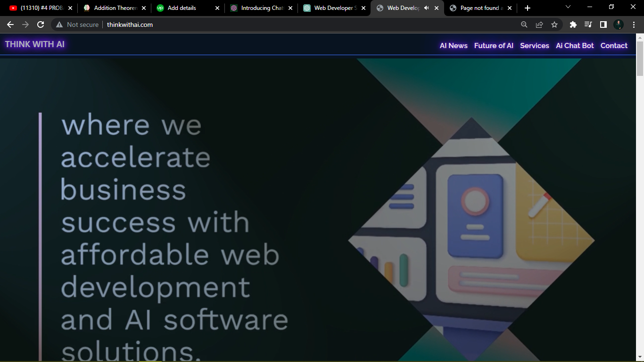Go to the Services page link
The width and height of the screenshot is (644, 362).
535,46
